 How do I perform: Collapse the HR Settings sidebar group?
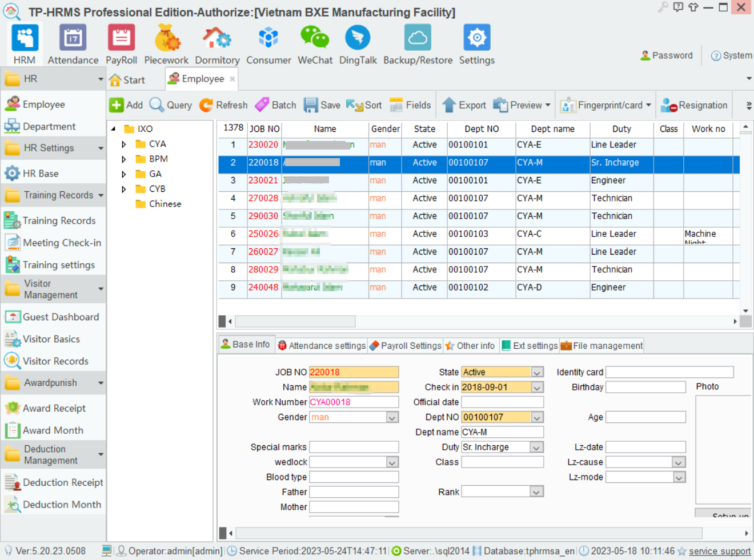pos(101,148)
